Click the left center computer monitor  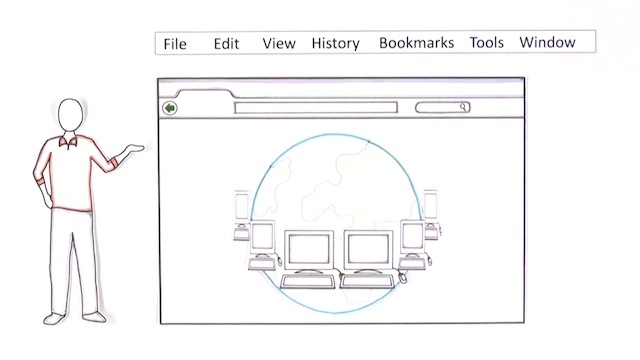point(309,250)
